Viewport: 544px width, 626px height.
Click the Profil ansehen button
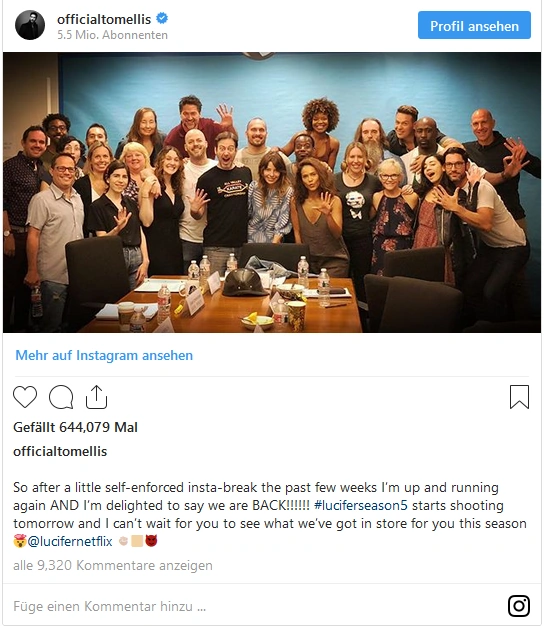[474, 25]
